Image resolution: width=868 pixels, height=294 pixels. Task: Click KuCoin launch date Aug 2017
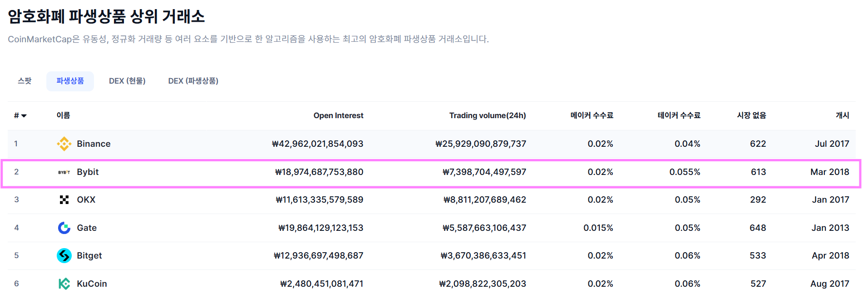click(830, 284)
